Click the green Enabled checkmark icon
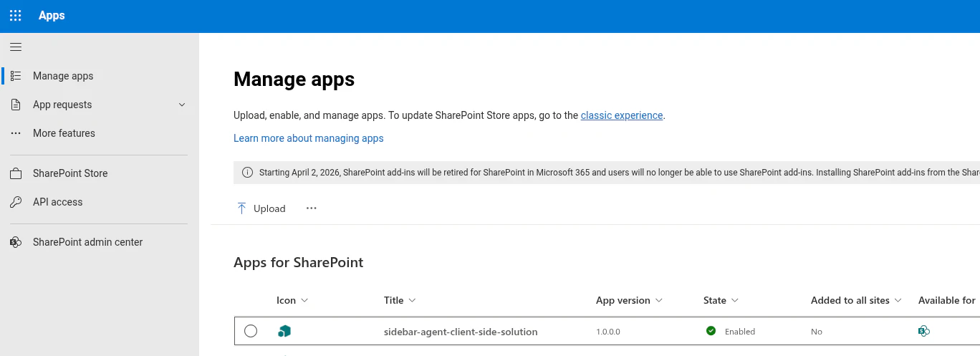 click(711, 331)
